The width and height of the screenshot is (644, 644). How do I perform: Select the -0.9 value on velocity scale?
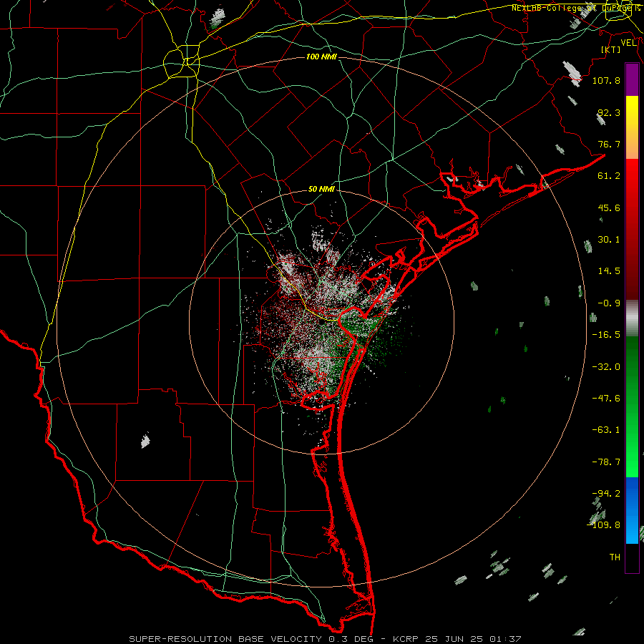point(609,303)
